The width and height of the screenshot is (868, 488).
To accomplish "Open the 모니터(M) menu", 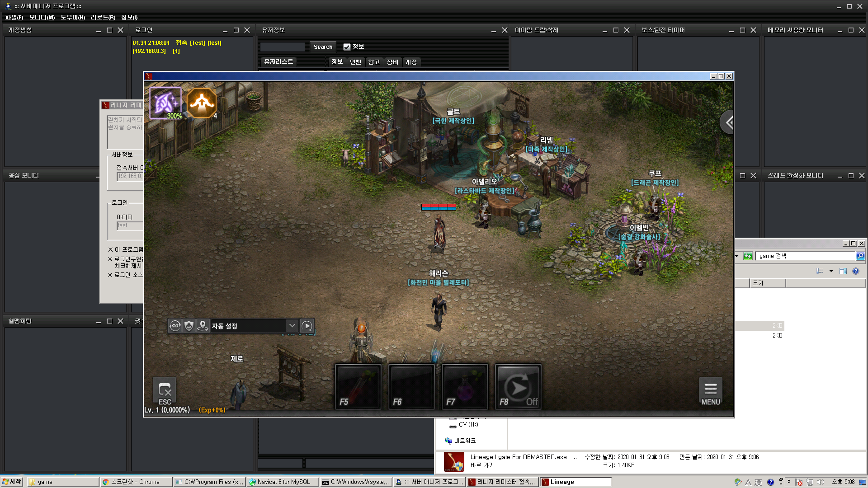I will pos(42,17).
